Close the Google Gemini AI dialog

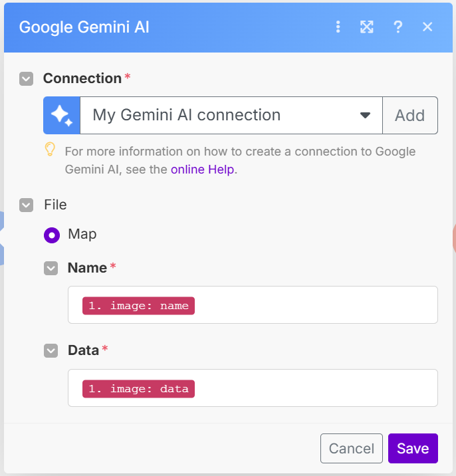[x=427, y=27]
